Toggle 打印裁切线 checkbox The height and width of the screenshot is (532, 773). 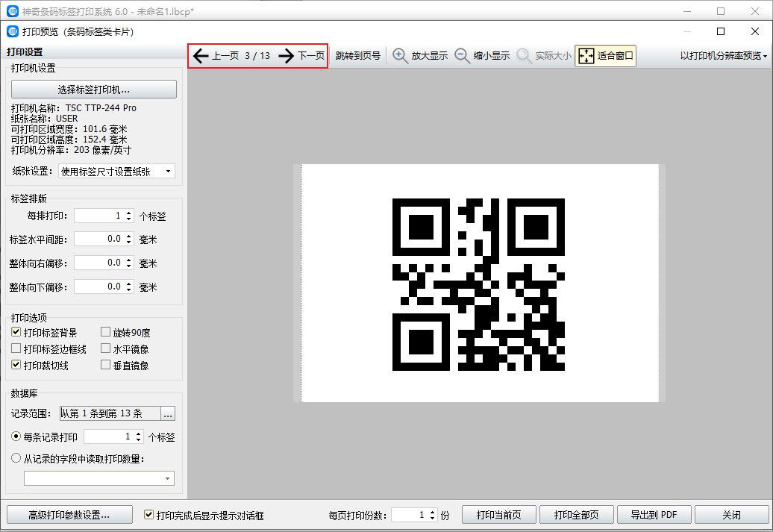(x=16, y=365)
